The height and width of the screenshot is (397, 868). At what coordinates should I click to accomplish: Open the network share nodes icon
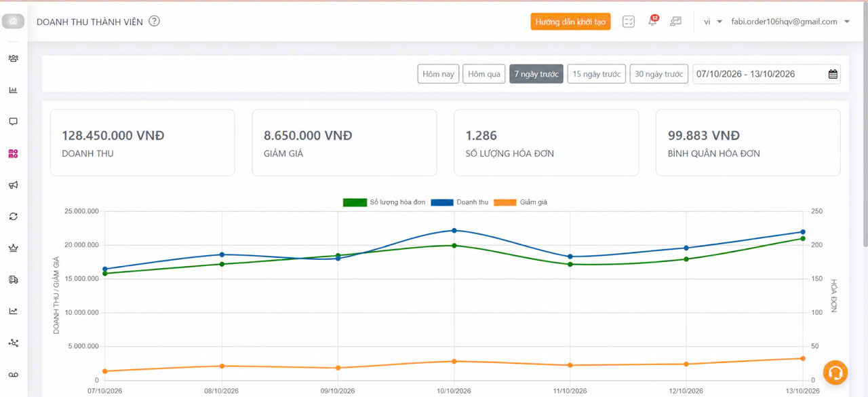tap(13, 343)
